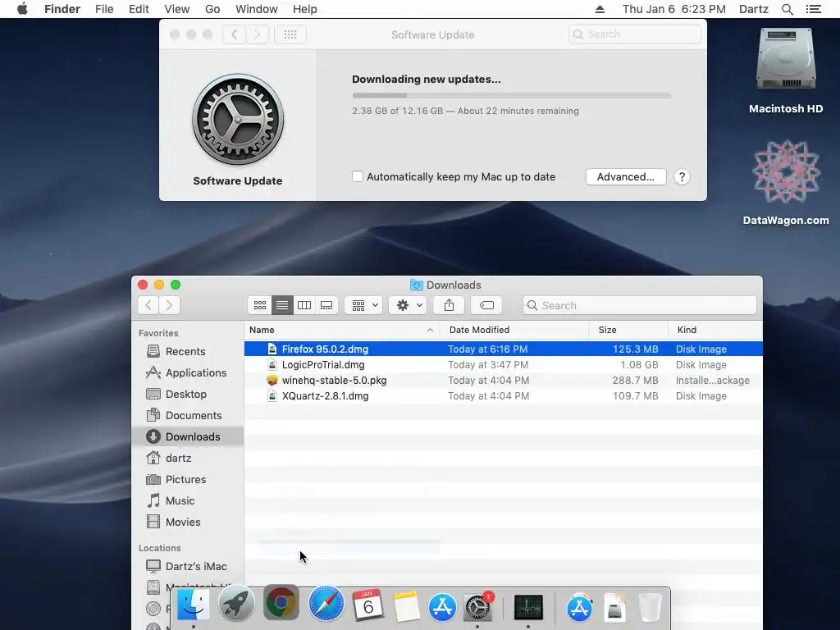Click the Finder Search field

click(x=640, y=305)
